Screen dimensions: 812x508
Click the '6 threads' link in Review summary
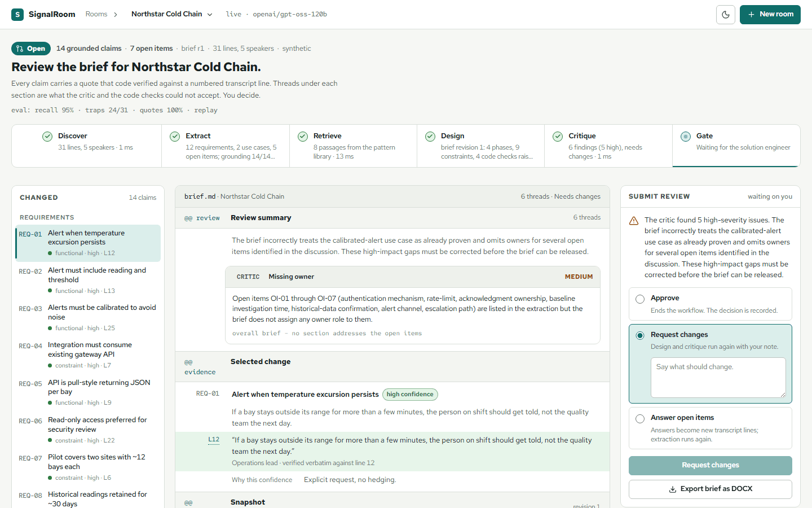coord(587,217)
